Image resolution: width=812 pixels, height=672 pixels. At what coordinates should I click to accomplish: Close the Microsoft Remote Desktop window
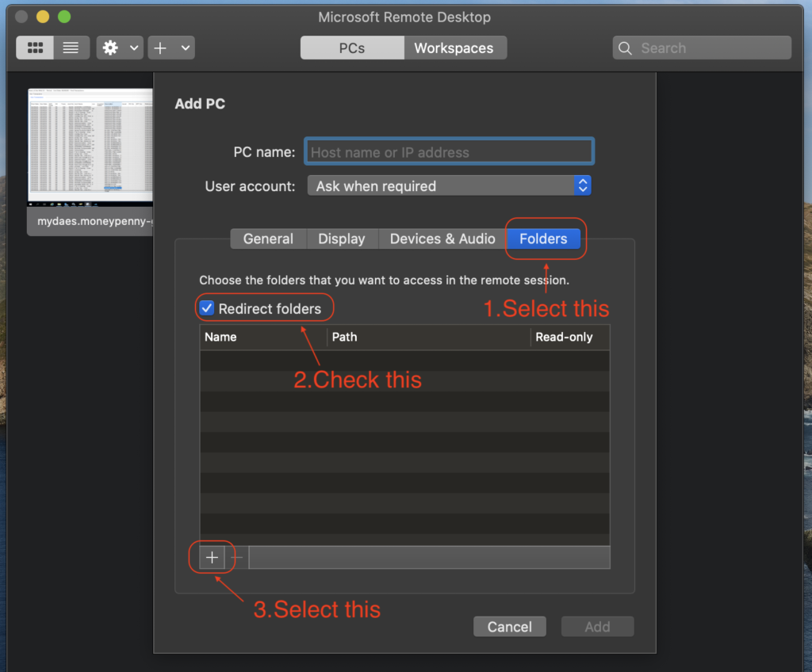pyautogui.click(x=21, y=17)
